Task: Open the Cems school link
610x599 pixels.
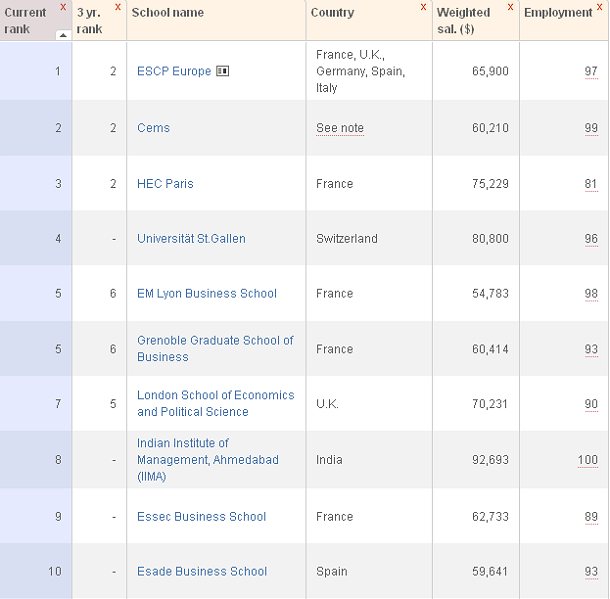Action: (x=153, y=128)
